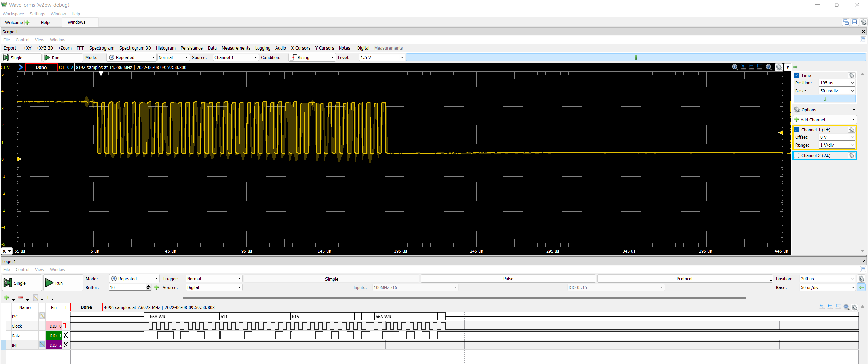This screenshot has width=868, height=364.
Task: Click the green plus on Welcome tab
Action: coord(27,22)
